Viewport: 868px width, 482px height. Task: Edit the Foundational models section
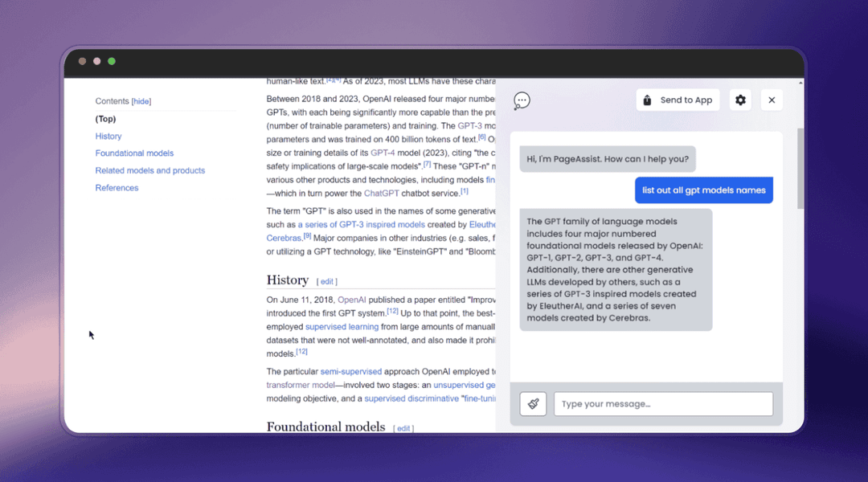coord(403,428)
